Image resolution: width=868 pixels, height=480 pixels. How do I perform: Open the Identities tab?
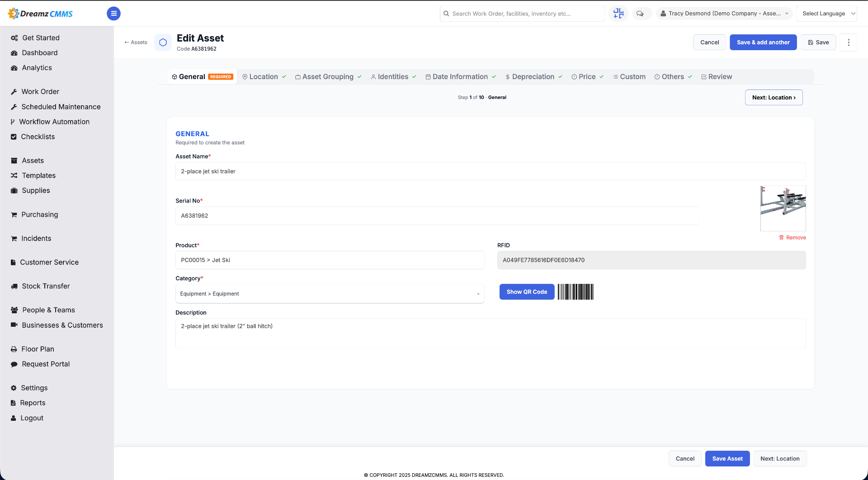393,77
